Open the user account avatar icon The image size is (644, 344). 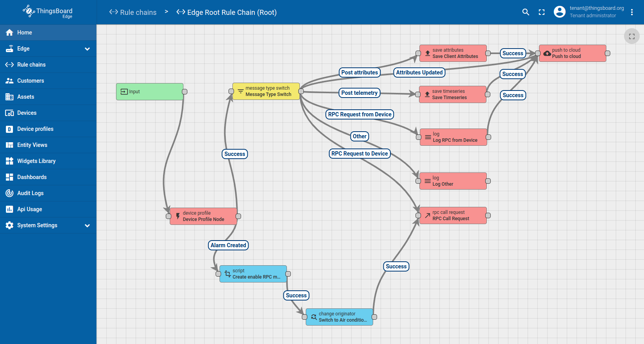pos(559,12)
